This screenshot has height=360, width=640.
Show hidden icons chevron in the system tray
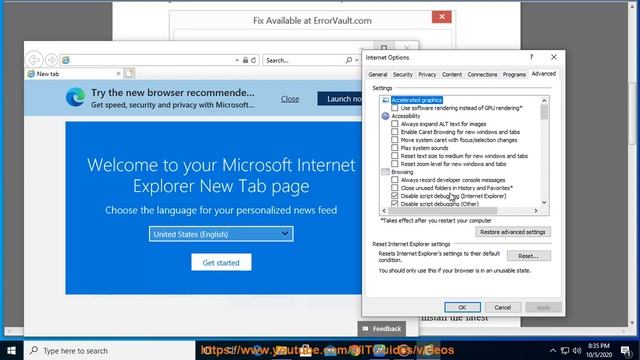pyautogui.click(x=552, y=350)
